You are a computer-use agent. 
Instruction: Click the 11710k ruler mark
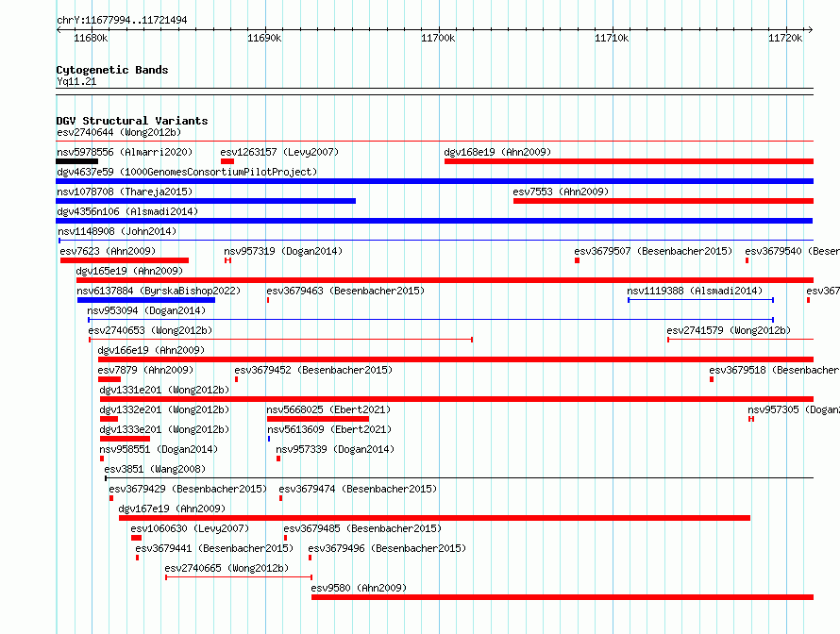pyautogui.click(x=612, y=38)
